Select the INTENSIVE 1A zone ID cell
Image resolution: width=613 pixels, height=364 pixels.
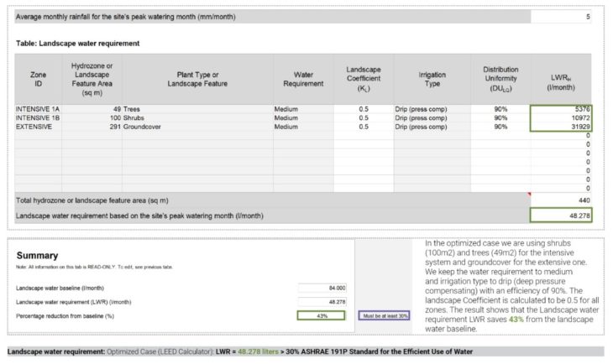coord(38,109)
